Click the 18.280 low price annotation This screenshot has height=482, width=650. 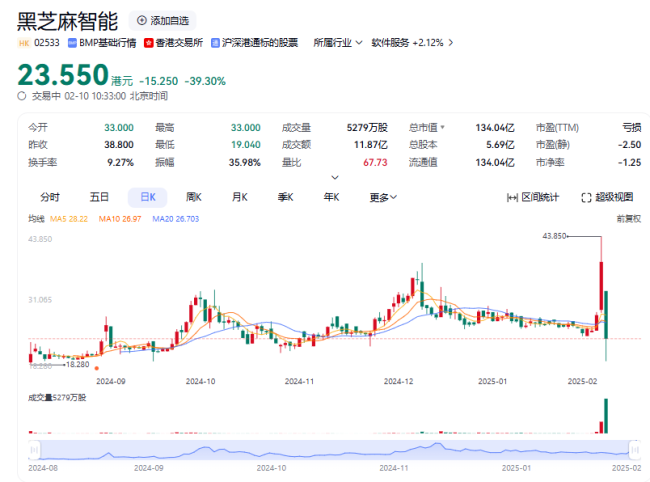pyautogui.click(x=78, y=364)
